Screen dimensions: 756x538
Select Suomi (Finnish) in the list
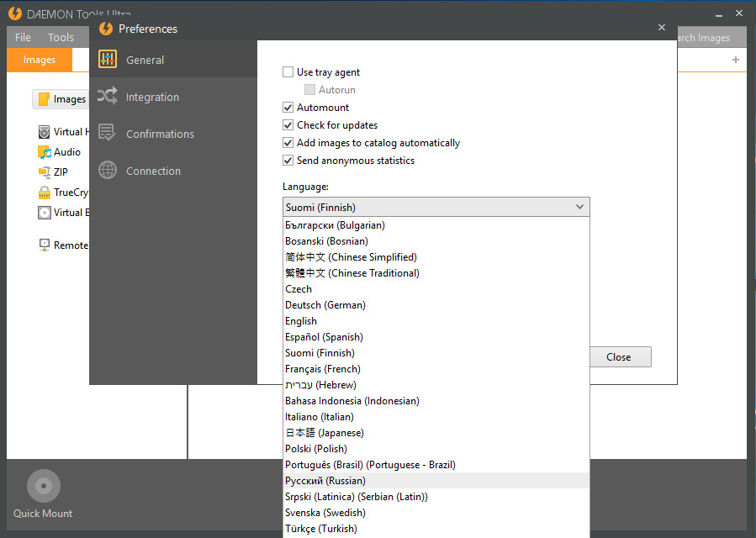point(436,353)
